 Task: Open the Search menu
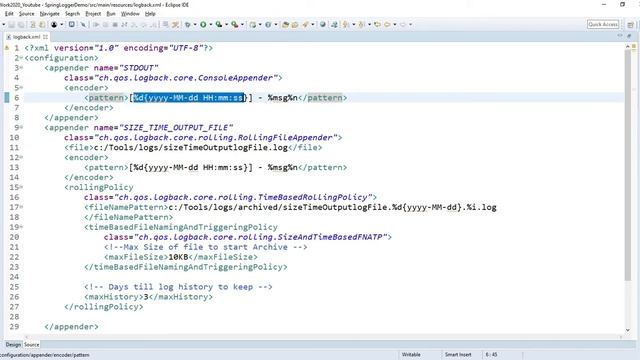(72, 14)
